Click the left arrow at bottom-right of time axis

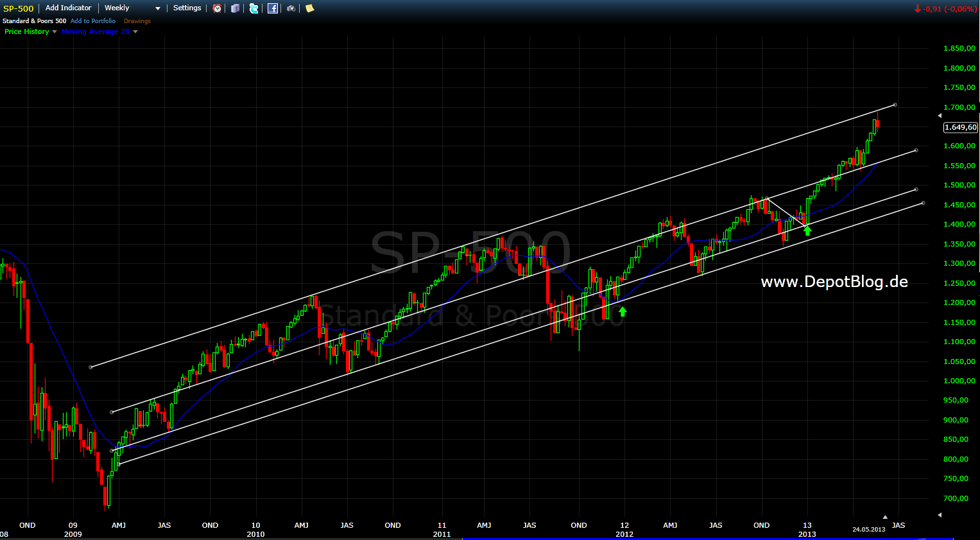tap(940, 515)
